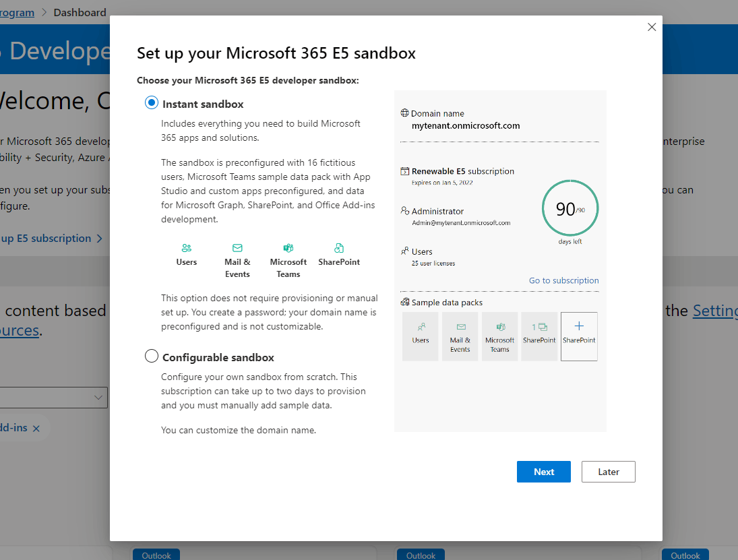
Task: Click the rightmost Outlook tag on background cards
Action: pos(685,555)
